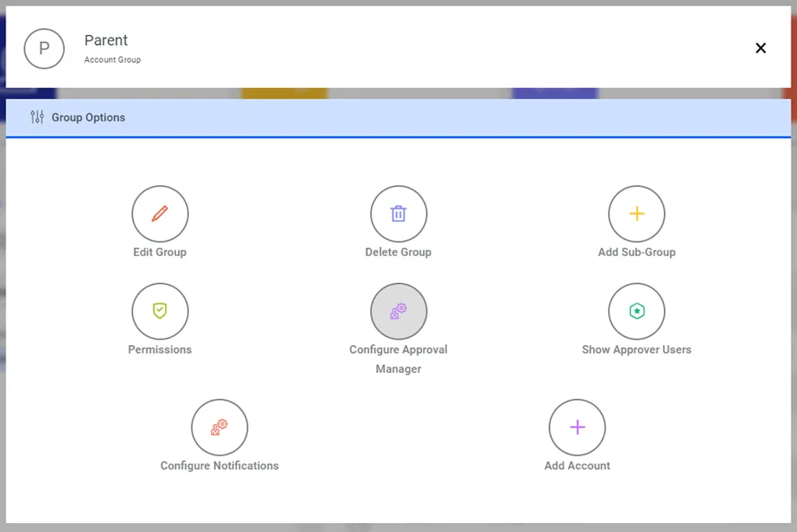Click the Add Account plus icon
The width and height of the screenshot is (797, 532).
click(x=577, y=428)
